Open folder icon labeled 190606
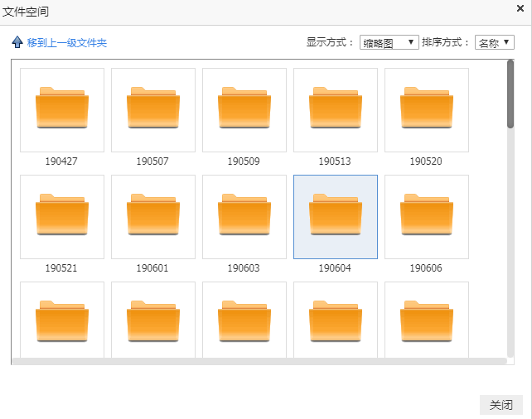Image resolution: width=532 pixels, height=419 pixels. [427, 216]
